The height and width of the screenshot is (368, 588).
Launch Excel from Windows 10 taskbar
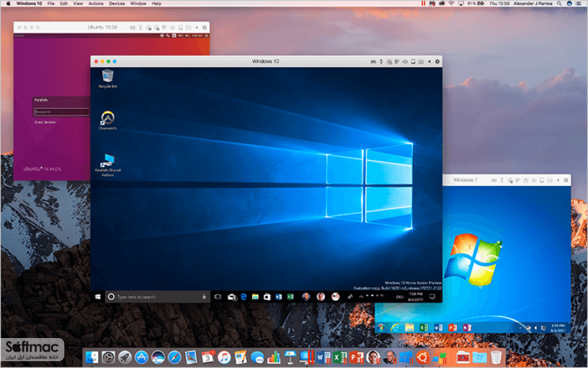290,296
